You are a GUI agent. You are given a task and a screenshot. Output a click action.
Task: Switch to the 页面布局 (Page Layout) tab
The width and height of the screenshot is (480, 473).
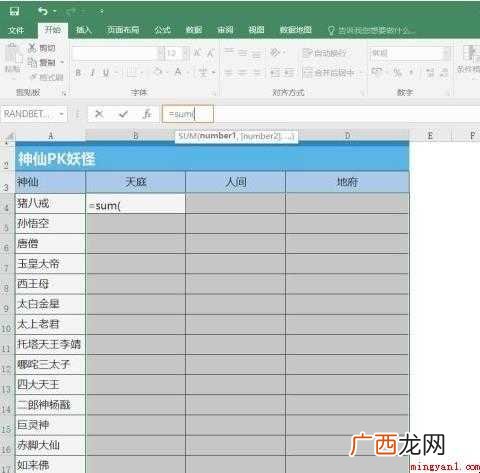point(123,30)
